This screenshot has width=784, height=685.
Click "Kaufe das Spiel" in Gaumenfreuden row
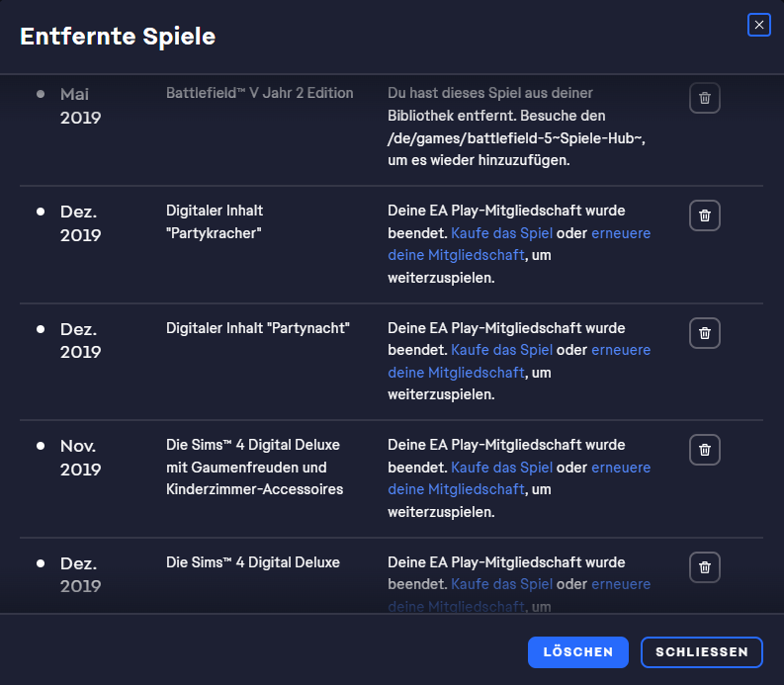(501, 467)
